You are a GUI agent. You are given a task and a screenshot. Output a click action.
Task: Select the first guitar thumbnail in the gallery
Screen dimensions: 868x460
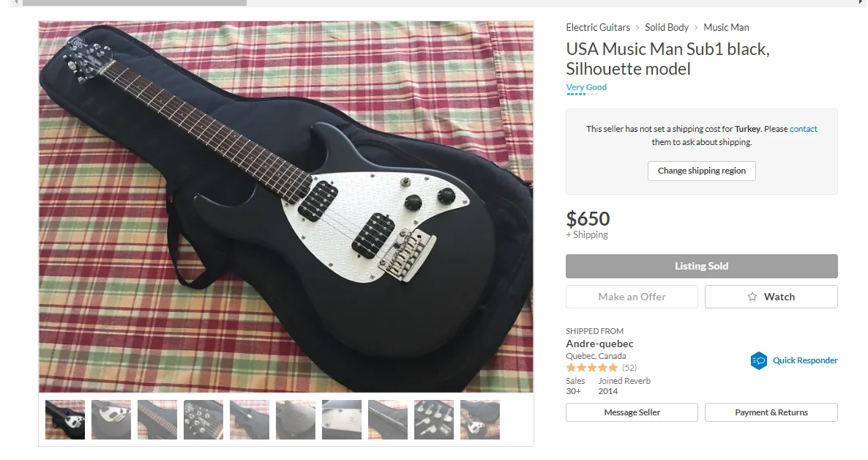[65, 420]
